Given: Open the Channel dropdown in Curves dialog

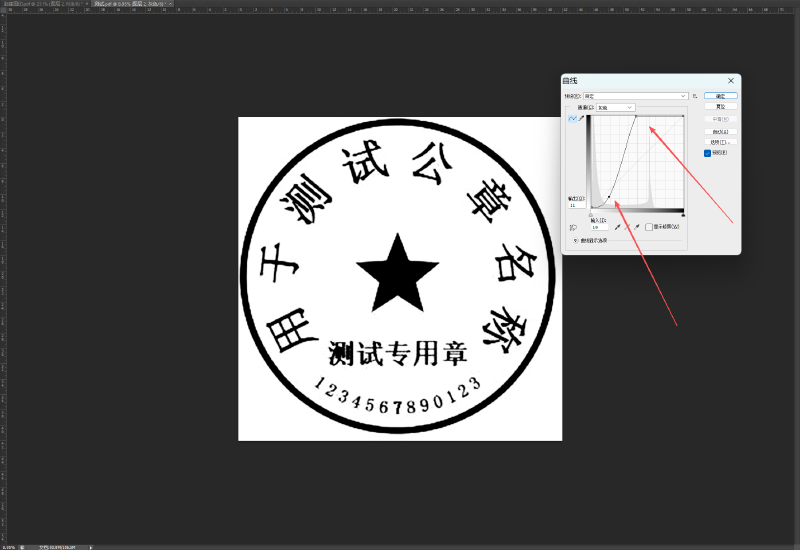Looking at the screenshot, I should (616, 108).
